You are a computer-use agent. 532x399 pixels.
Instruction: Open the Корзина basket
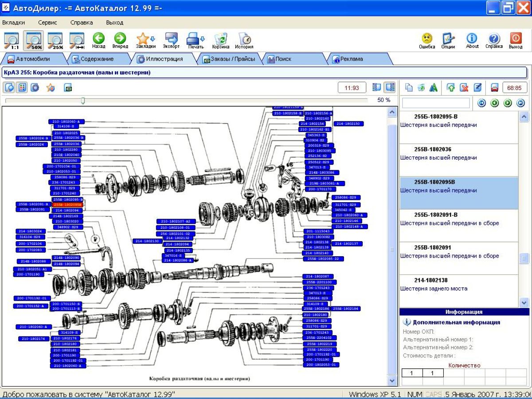click(x=221, y=41)
